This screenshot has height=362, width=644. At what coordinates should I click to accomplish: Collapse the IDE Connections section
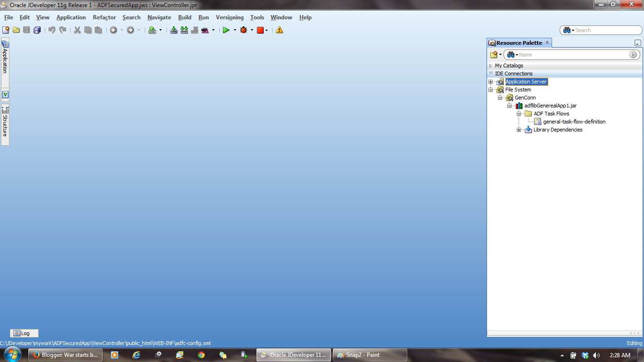(491, 74)
